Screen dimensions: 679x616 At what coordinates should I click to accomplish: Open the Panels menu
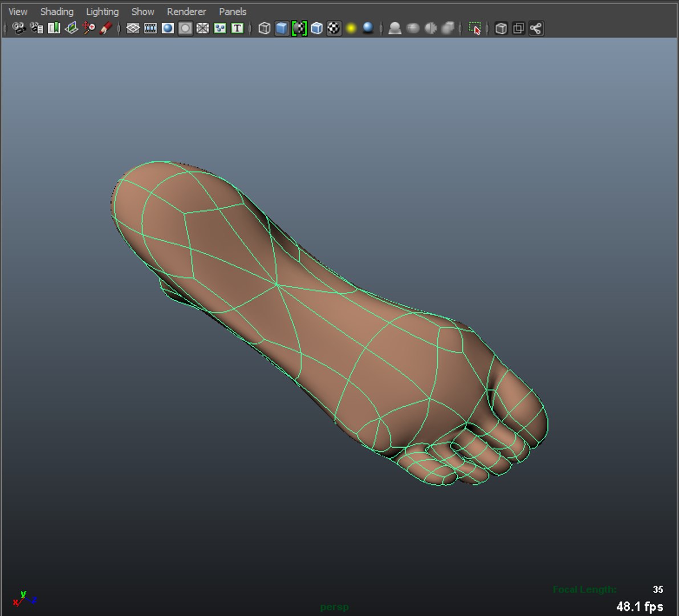[x=233, y=12]
